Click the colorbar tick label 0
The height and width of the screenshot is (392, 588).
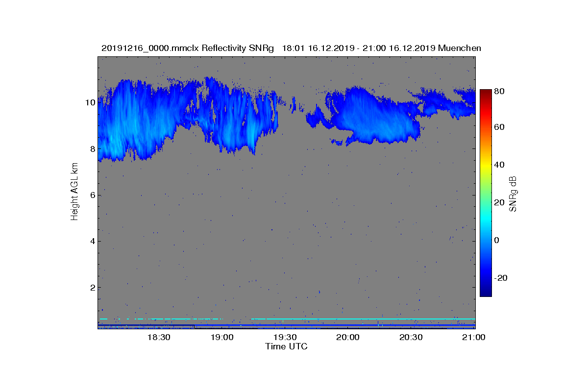497,240
